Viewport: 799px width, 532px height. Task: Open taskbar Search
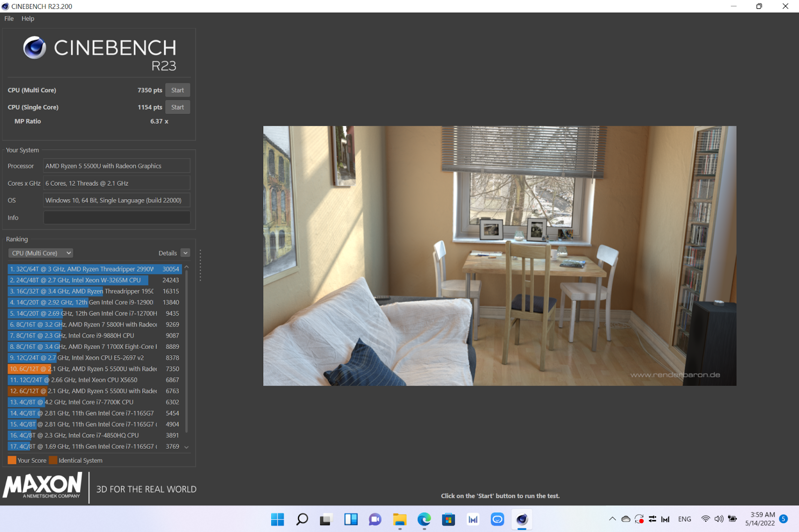tap(302, 520)
